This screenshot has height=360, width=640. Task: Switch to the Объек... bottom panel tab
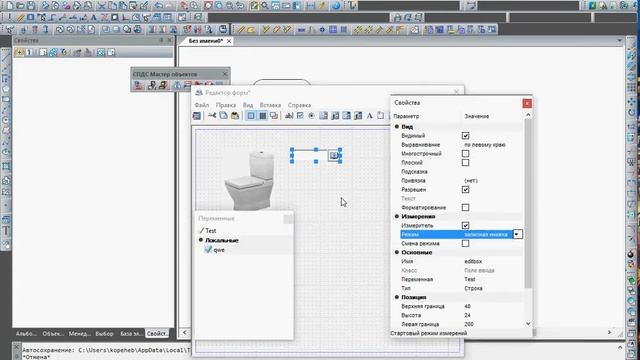tap(53, 333)
